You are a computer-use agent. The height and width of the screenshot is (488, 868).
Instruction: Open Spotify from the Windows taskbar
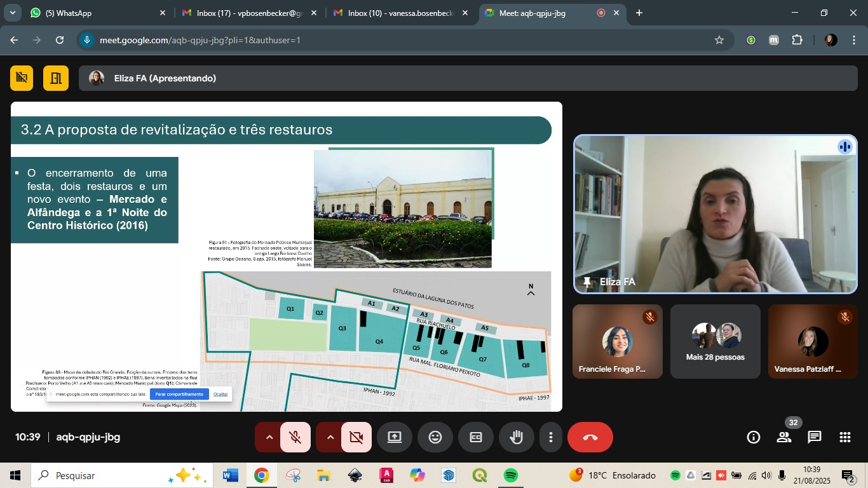[x=510, y=475]
